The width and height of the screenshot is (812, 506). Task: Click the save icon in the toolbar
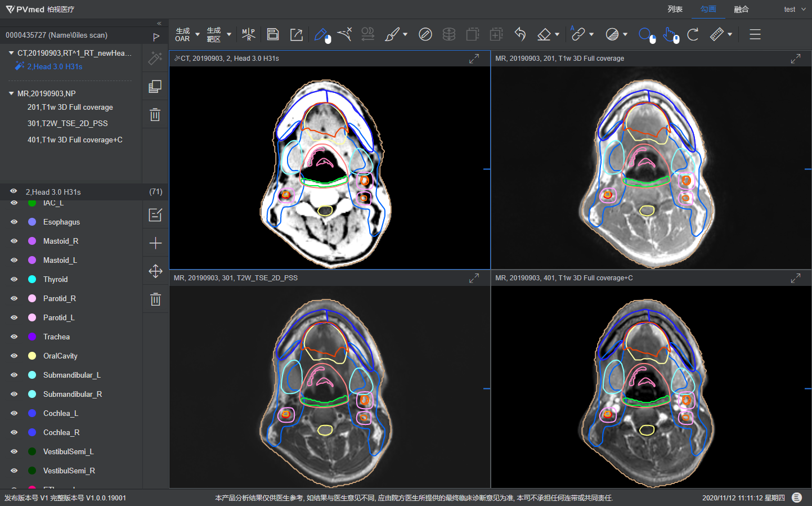click(x=273, y=34)
